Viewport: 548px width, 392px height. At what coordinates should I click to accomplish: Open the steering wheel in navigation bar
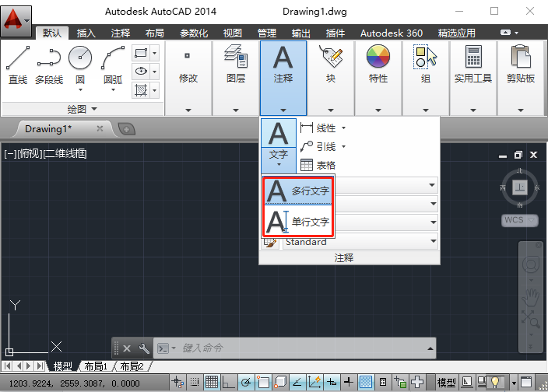(531, 264)
